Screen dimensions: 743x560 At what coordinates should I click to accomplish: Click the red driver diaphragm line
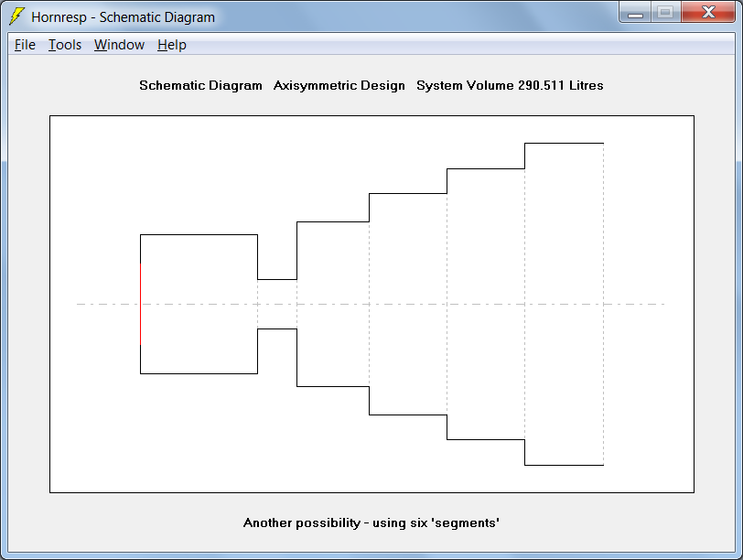click(140, 304)
